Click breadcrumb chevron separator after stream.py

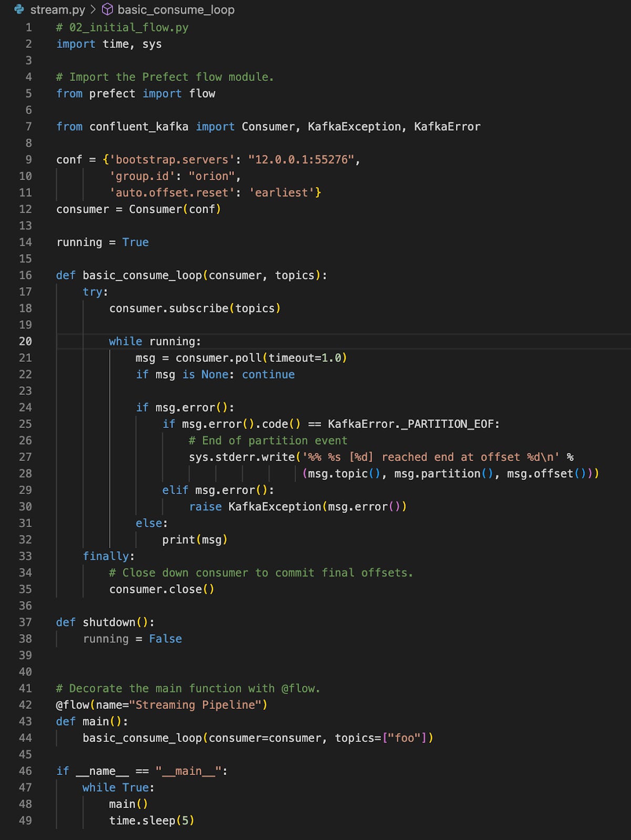(93, 9)
